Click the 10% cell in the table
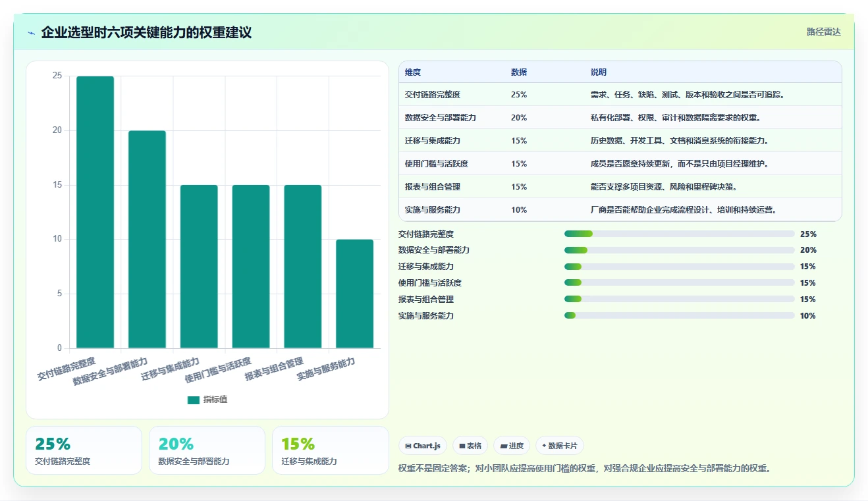Screen dimensions: 868x501 (519, 210)
